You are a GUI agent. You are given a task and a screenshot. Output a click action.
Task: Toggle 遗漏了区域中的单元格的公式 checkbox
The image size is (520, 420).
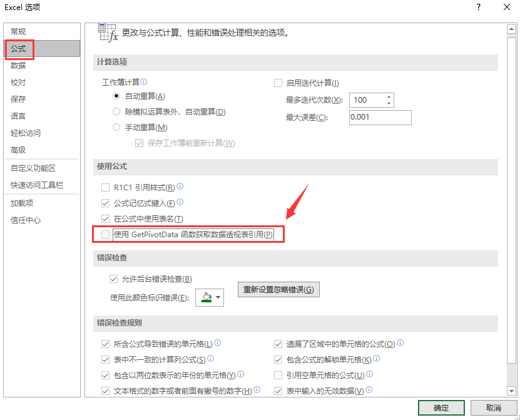278,344
